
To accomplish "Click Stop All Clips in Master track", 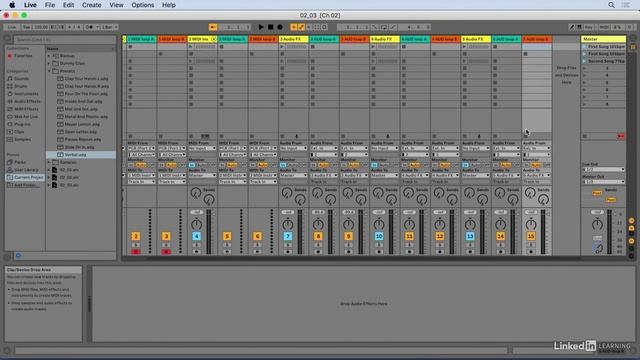I will [x=584, y=136].
